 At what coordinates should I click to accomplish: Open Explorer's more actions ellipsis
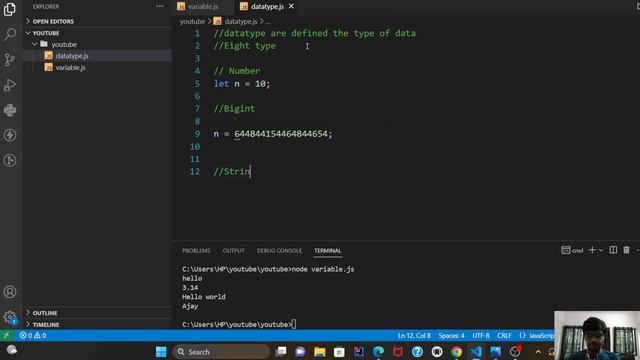tap(160, 7)
